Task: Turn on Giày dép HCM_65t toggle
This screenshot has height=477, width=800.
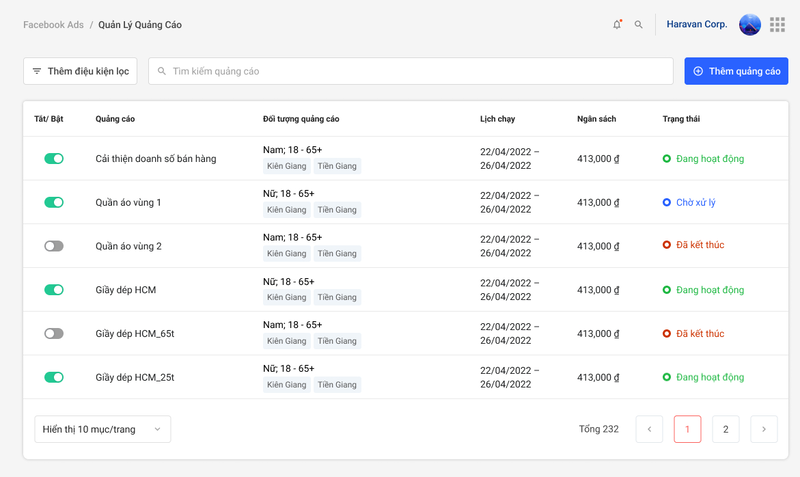Action: (54, 333)
